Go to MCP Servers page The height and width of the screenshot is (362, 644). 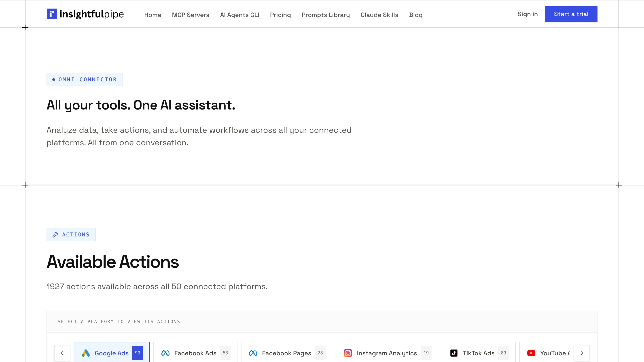tap(191, 15)
